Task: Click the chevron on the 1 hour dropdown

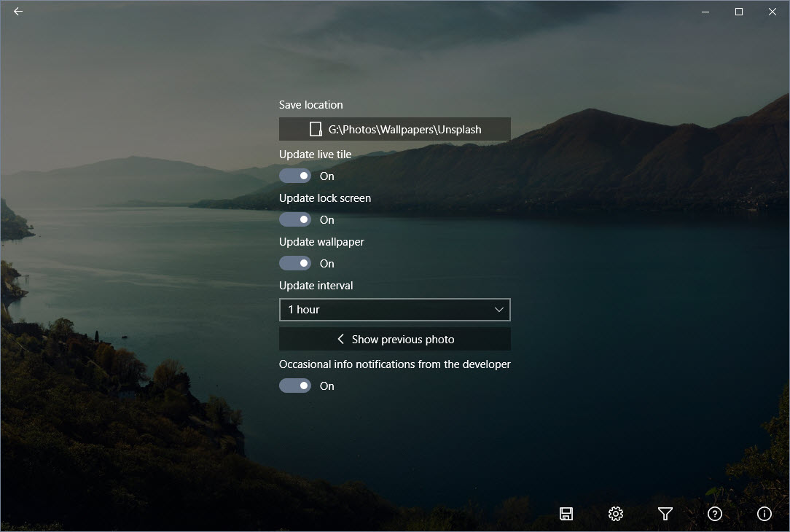Action: point(499,309)
